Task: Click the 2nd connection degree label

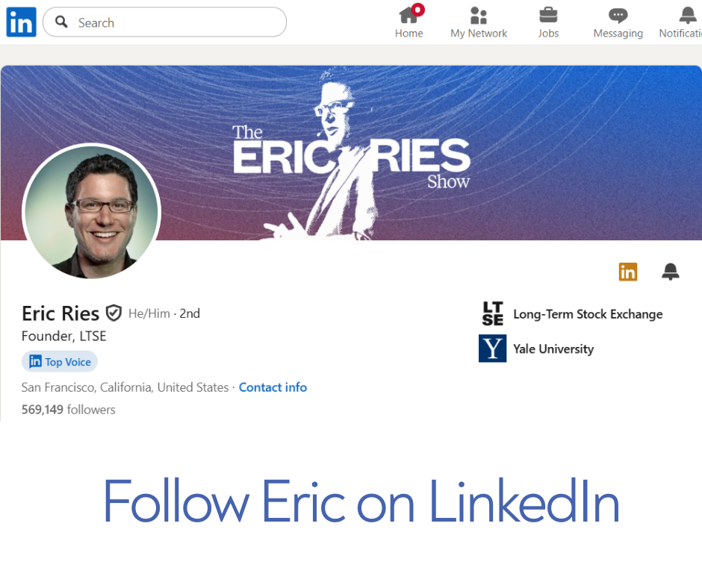Action: click(190, 313)
